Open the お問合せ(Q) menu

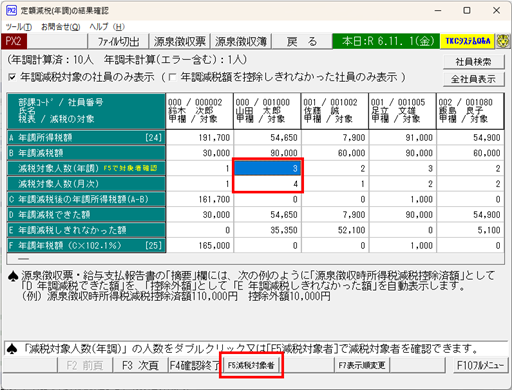click(x=60, y=27)
